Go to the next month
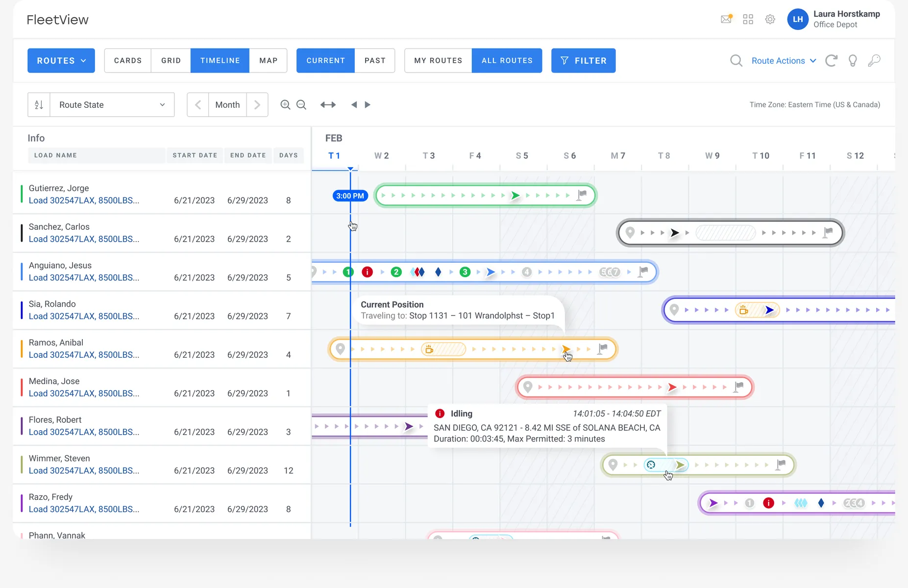The image size is (908, 588). pos(257,104)
